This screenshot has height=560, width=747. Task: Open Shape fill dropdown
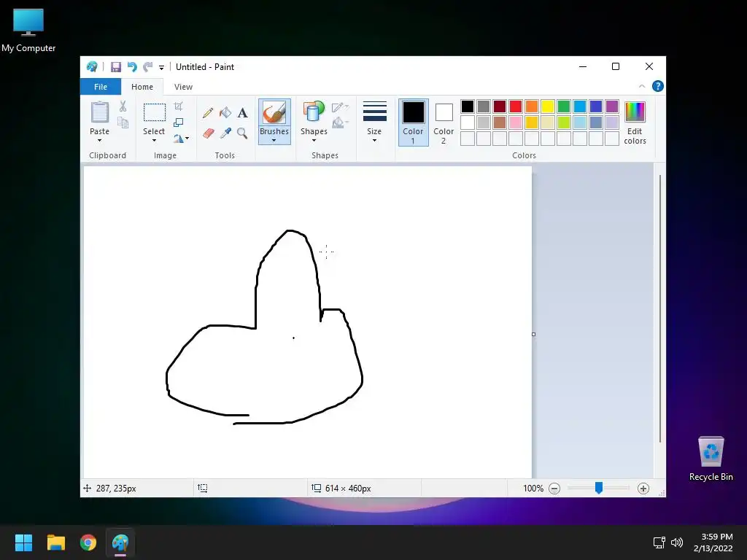340,122
